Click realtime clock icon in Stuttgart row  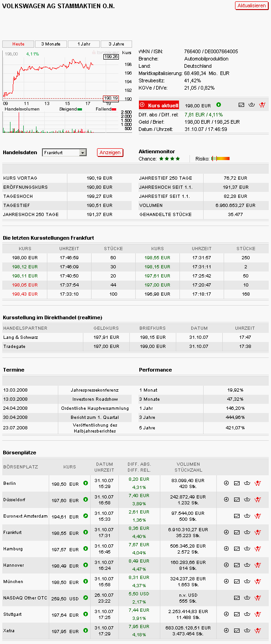click(x=226, y=614)
